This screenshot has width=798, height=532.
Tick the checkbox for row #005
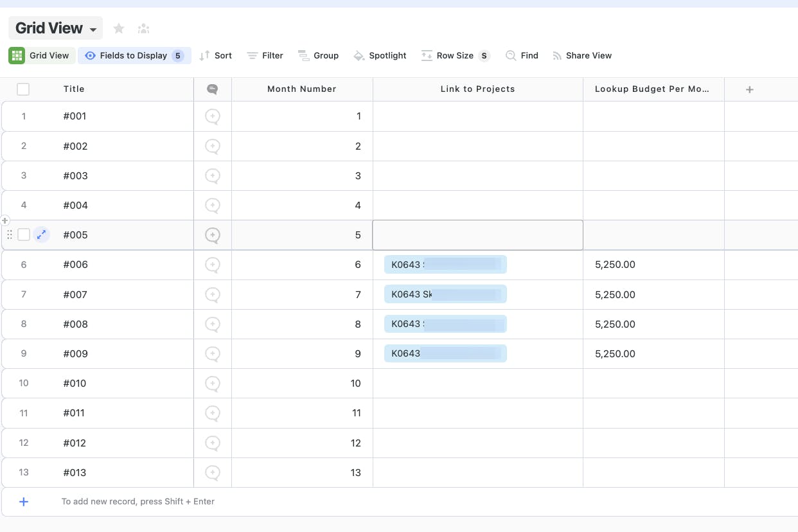(24, 235)
